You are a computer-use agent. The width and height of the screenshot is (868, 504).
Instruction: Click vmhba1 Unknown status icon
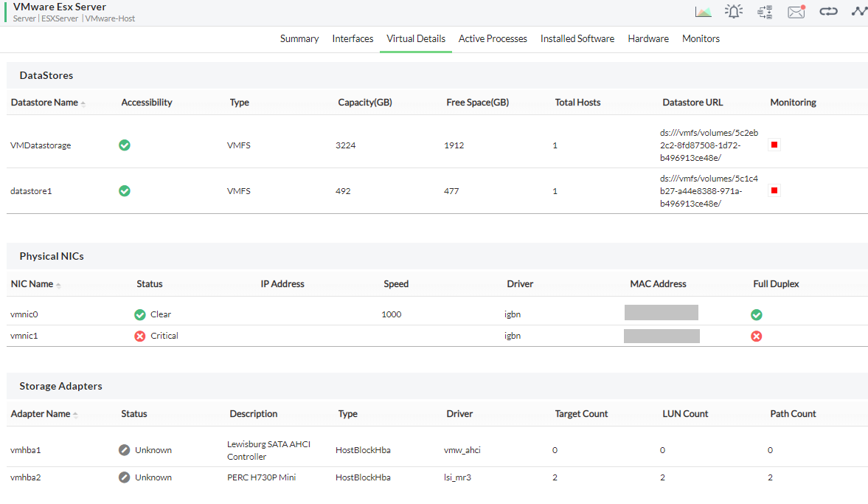tap(125, 449)
